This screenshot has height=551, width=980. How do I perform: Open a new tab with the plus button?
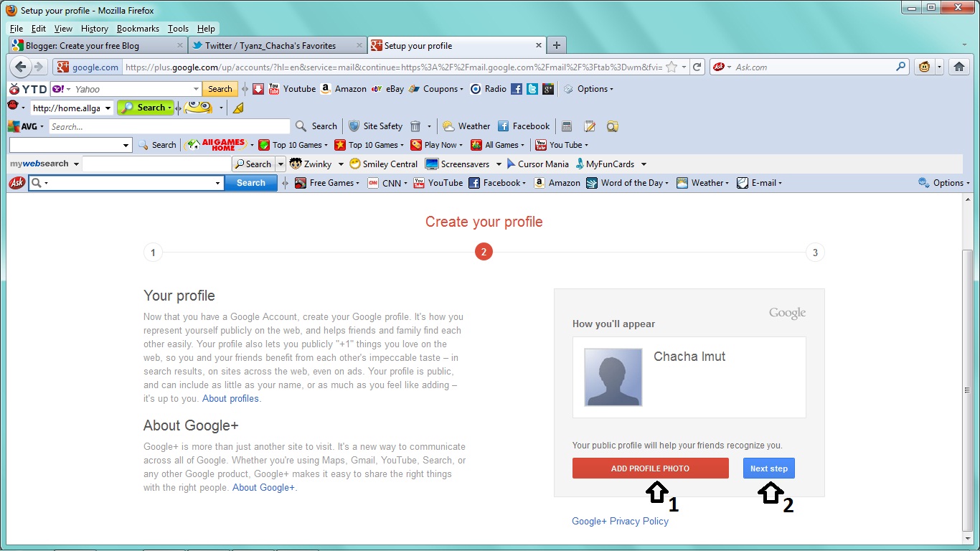pos(557,45)
